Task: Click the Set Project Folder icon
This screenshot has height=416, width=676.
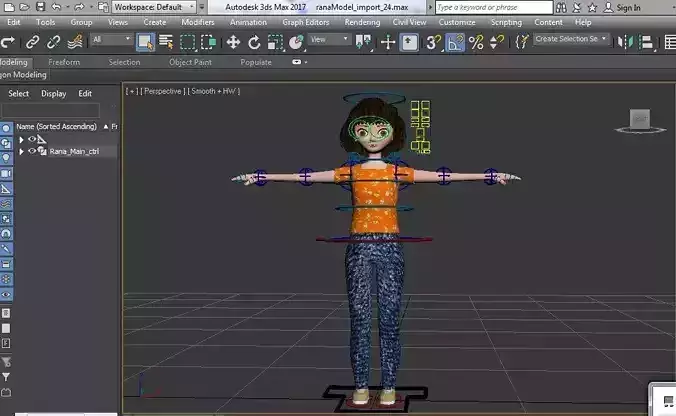Action: point(103,7)
